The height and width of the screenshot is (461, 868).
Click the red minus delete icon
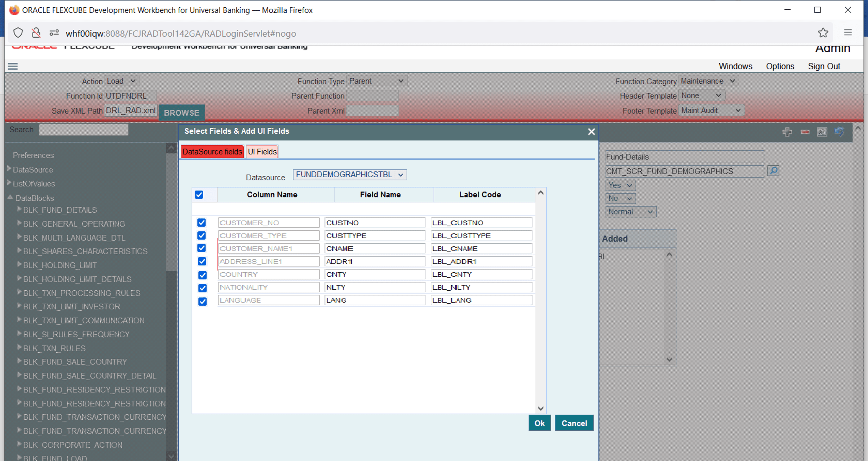pos(805,132)
